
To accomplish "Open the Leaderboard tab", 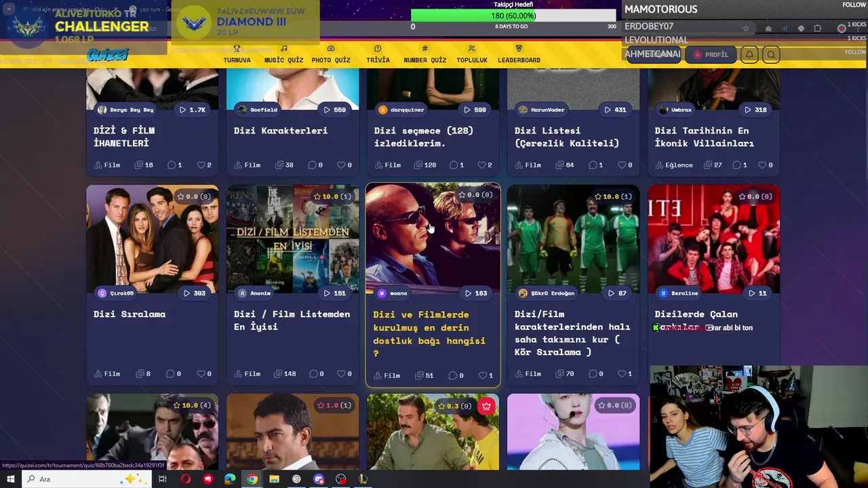I will click(519, 54).
